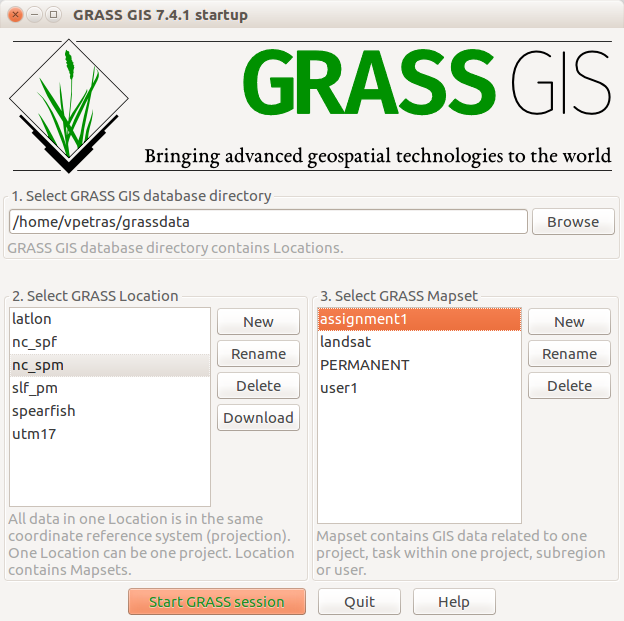Select the utm17 location
The width and height of the screenshot is (624, 621).
(110, 434)
